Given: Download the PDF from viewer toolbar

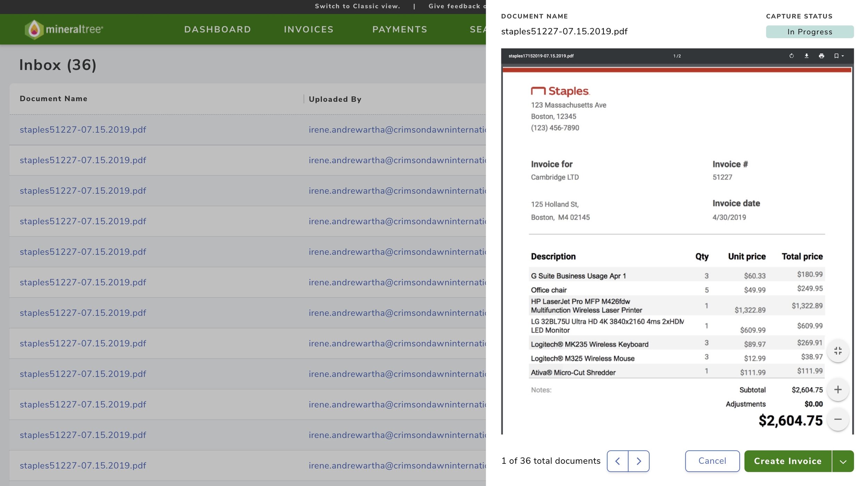Looking at the screenshot, I should click(807, 56).
